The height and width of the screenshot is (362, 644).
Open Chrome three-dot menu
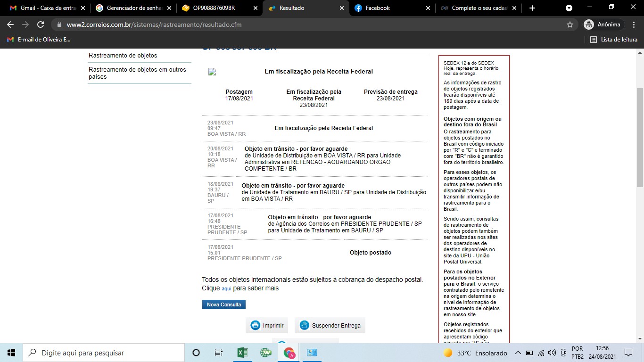pos(634,25)
